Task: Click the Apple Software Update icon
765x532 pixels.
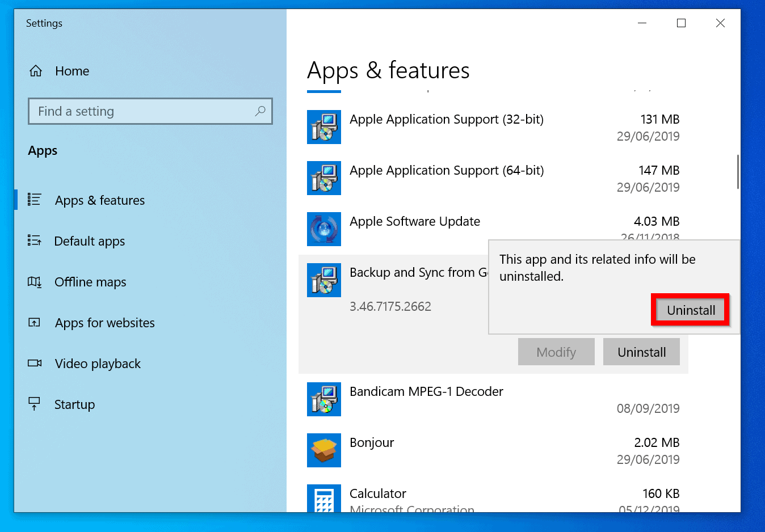Action: tap(324, 229)
